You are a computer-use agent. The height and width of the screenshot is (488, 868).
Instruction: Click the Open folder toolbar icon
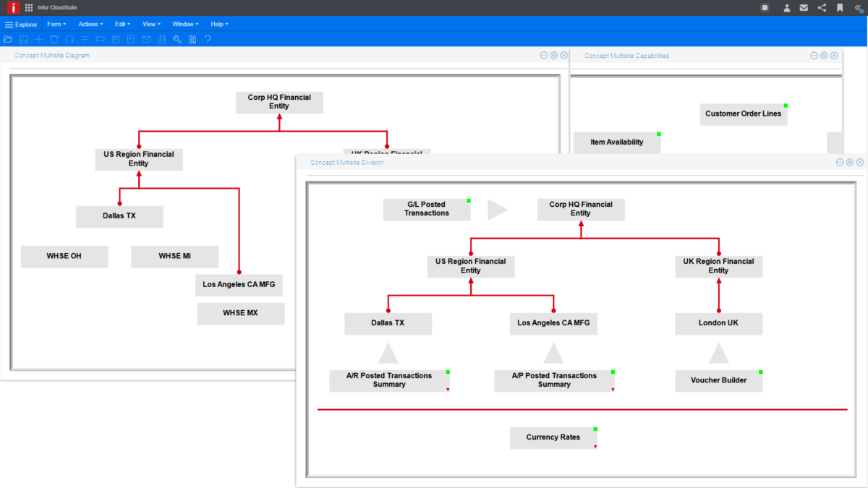pyautogui.click(x=8, y=39)
